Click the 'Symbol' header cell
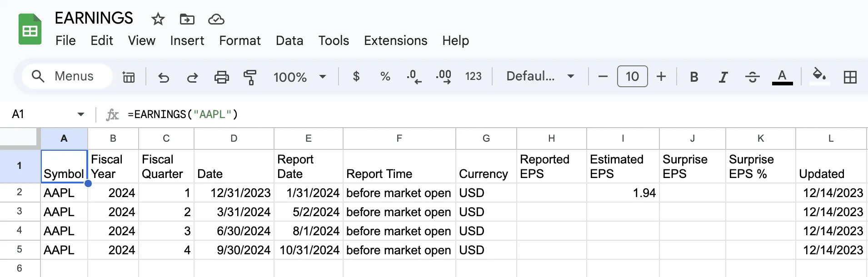Screen dimensions: 868x277 (x=64, y=166)
